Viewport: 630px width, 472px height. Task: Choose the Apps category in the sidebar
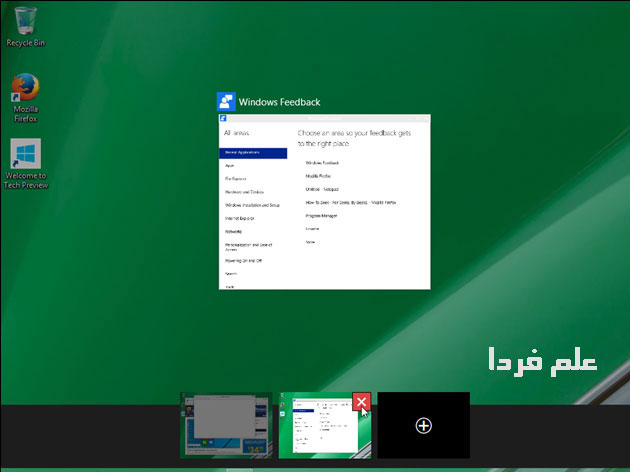(230, 166)
